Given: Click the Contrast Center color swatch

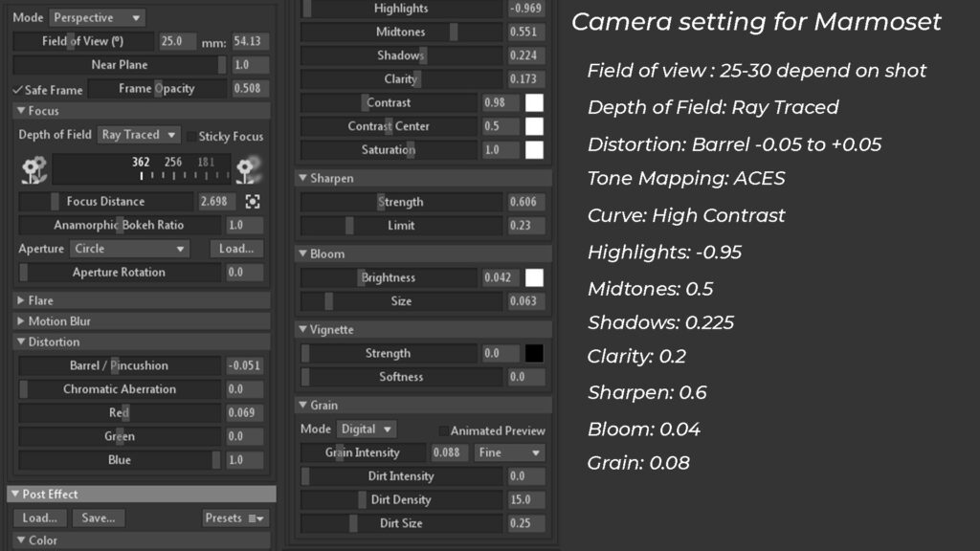Looking at the screenshot, I should 534,126.
